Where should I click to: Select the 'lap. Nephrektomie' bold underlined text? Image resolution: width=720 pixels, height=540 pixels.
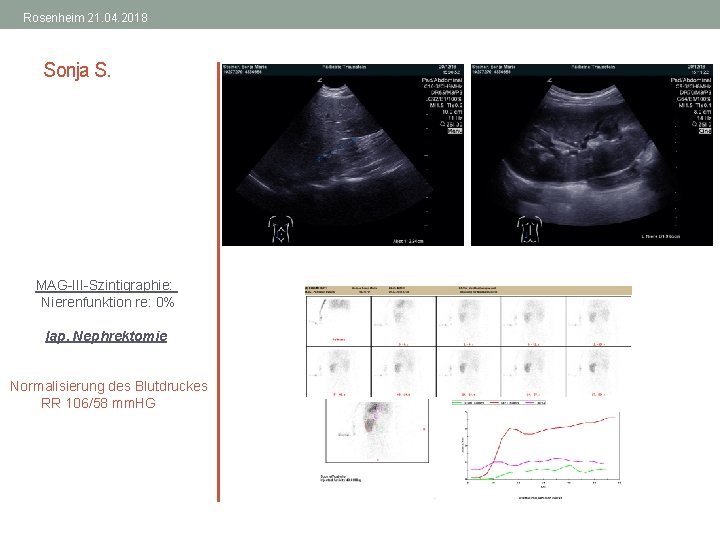106,336
